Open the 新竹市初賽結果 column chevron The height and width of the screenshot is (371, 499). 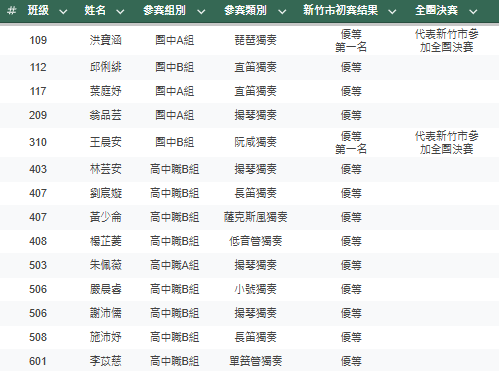tap(392, 12)
